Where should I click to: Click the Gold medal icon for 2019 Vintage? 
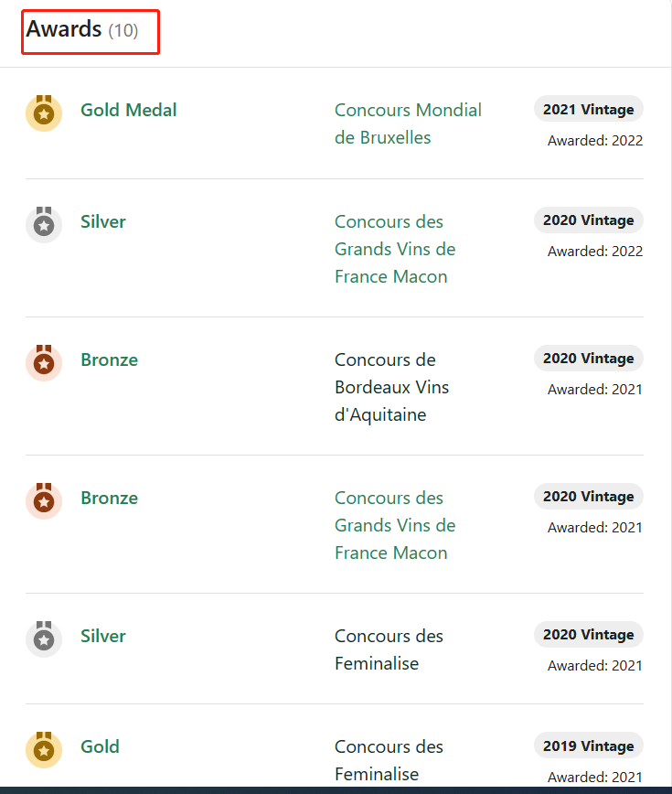pyautogui.click(x=44, y=749)
